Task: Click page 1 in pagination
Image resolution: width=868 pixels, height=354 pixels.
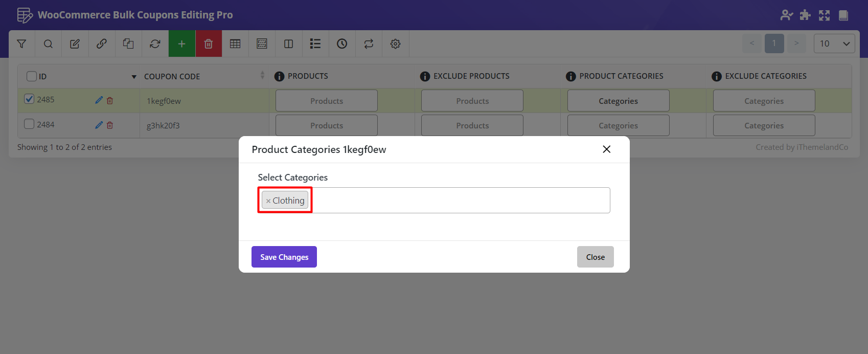Action: tap(774, 43)
